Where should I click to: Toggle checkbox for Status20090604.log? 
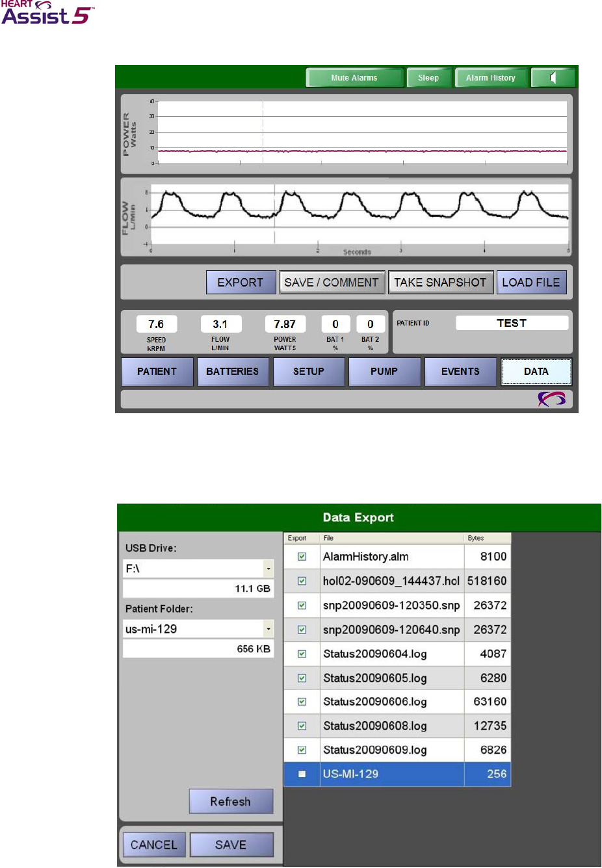coord(302,654)
